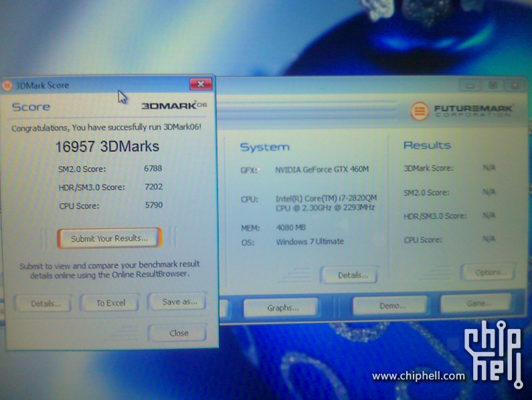Maximize the 3DMark06 main window

pos(493,85)
